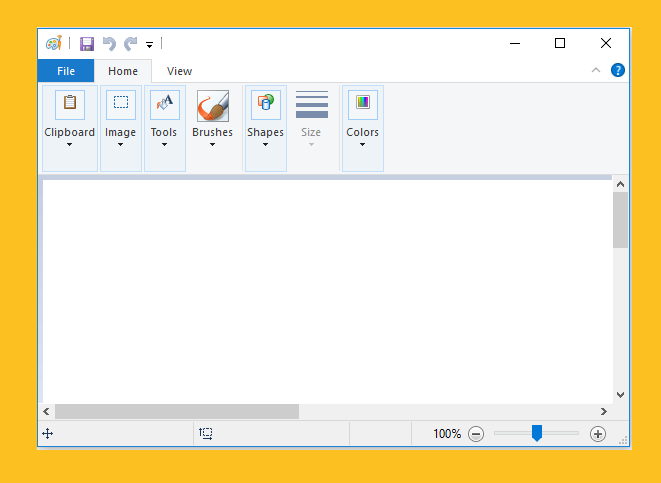Expand the Image group arrow
Screen dimensions: 661x483
121,145
